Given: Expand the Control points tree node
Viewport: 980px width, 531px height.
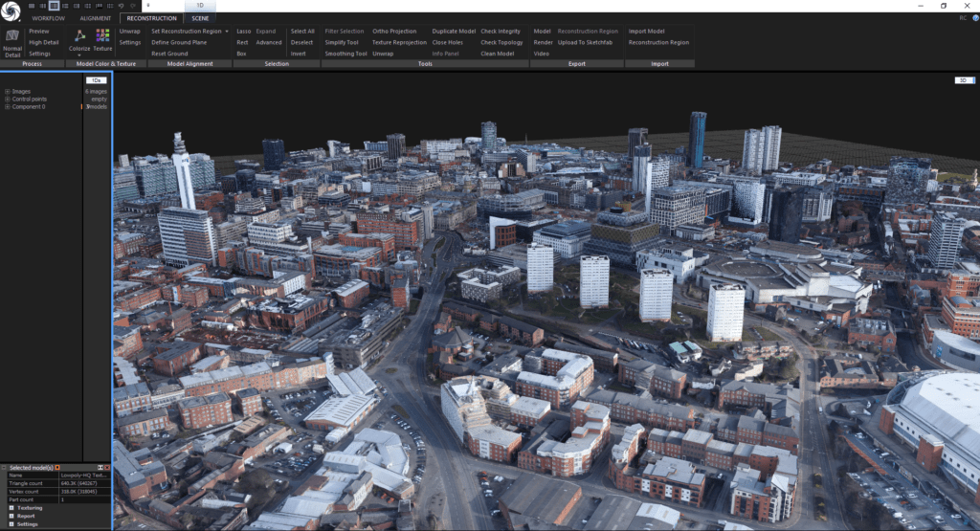Looking at the screenshot, I should [8, 99].
